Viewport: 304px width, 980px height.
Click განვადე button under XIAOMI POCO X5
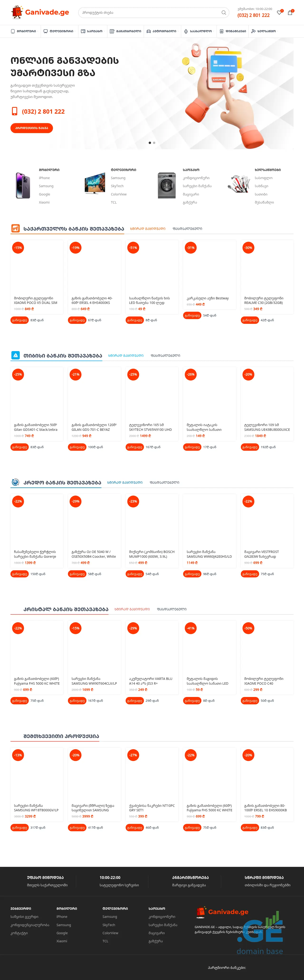pos(19,320)
